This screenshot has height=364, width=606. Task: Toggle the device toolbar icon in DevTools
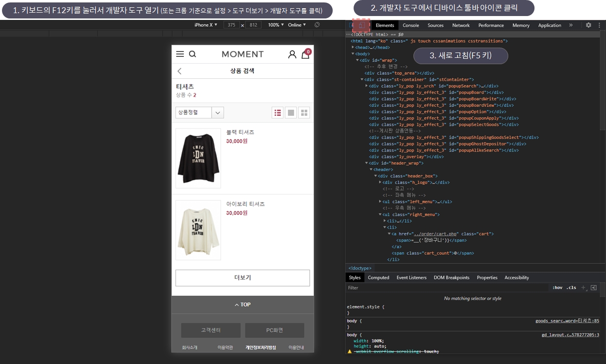(x=361, y=25)
